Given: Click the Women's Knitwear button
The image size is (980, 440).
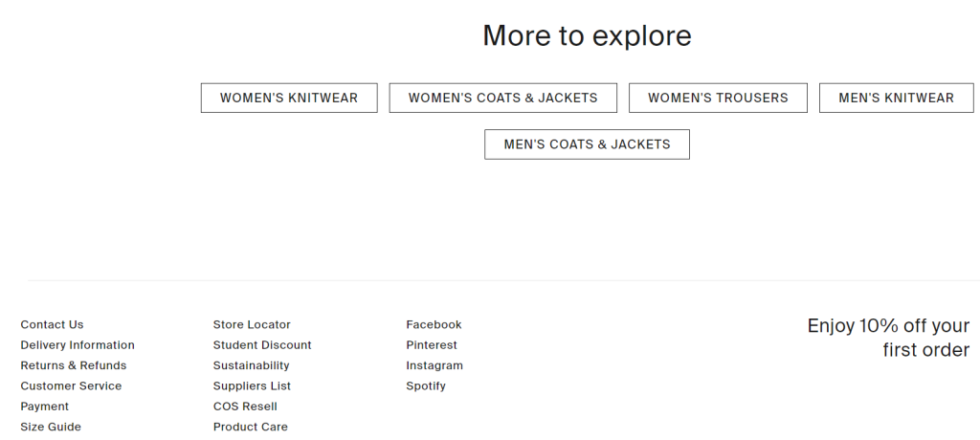Looking at the screenshot, I should [x=289, y=98].
